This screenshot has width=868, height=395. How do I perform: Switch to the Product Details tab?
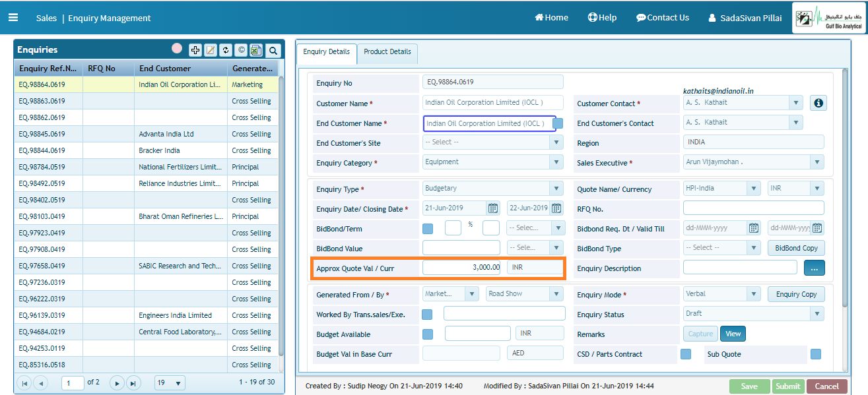[387, 52]
